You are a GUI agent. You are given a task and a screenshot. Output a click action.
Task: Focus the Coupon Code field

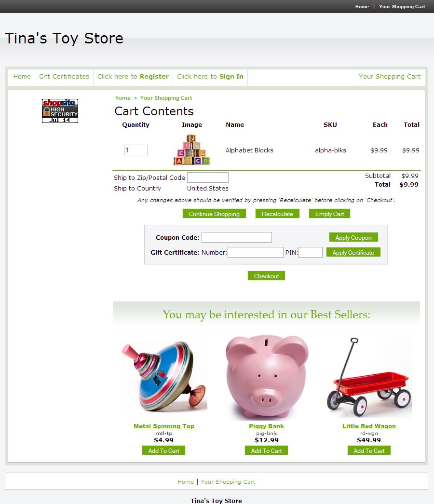pyautogui.click(x=237, y=237)
